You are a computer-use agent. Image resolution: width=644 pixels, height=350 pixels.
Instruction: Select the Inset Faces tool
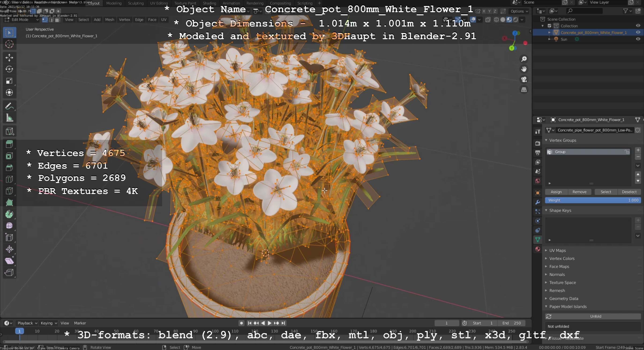pyautogui.click(x=9, y=156)
